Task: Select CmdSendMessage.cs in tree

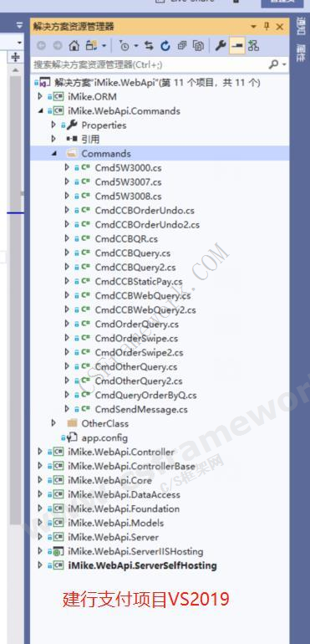Action: pos(141,410)
